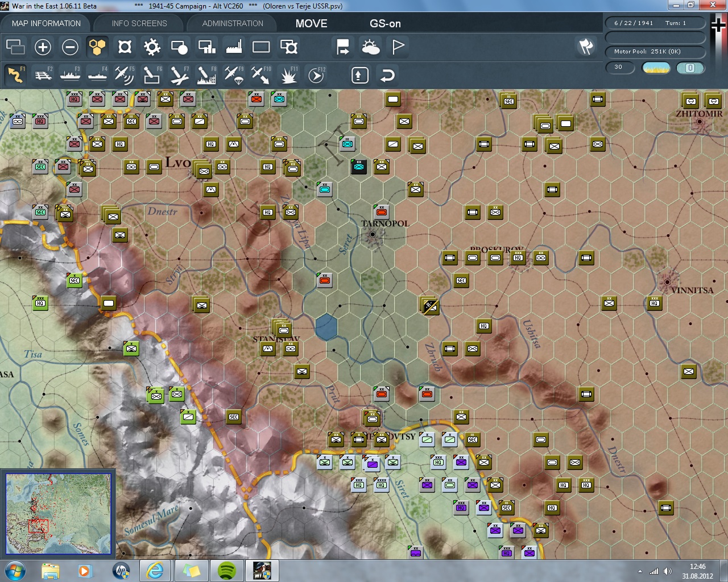Open Internet Explorer from the taskbar
Viewport: 728px width, 582px height.
(x=154, y=571)
